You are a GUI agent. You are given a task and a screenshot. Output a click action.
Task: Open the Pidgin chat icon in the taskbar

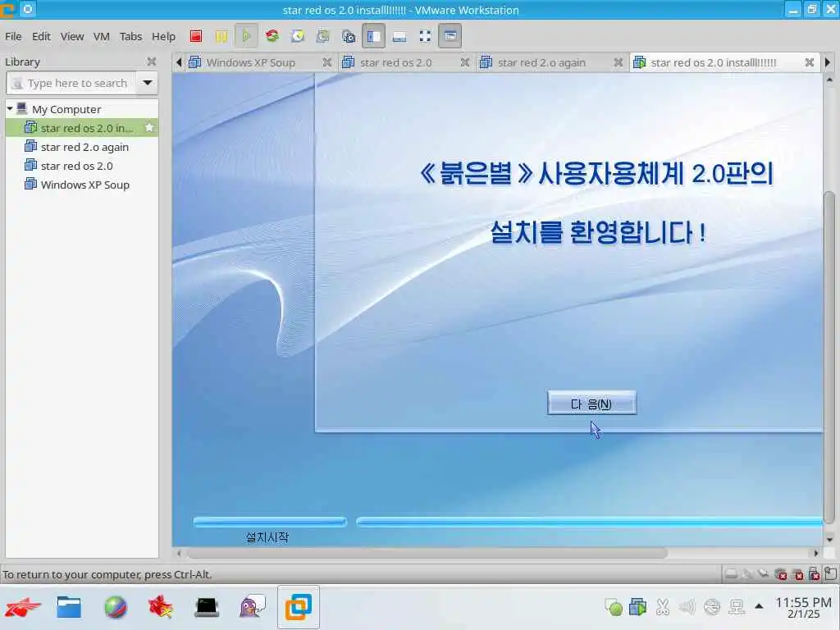coord(253,608)
